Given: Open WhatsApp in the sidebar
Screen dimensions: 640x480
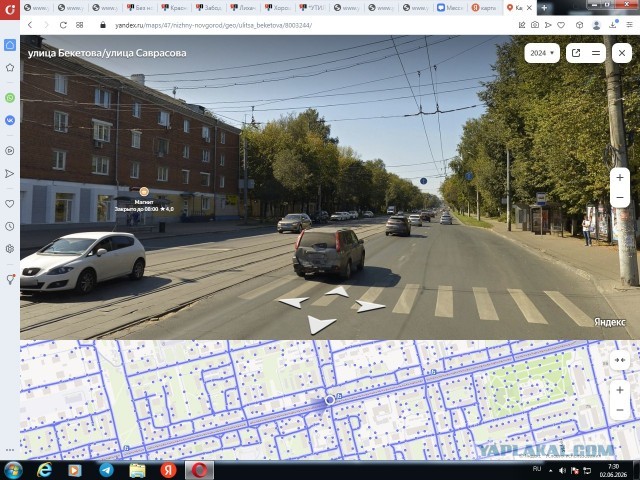Looking at the screenshot, I should coord(10,98).
